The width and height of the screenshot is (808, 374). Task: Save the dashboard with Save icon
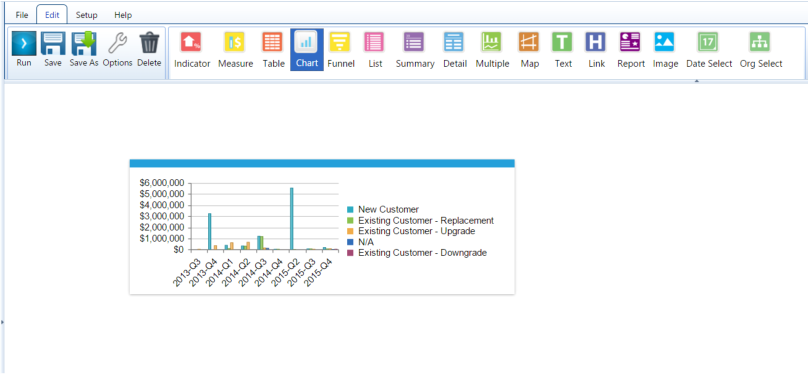click(x=53, y=43)
